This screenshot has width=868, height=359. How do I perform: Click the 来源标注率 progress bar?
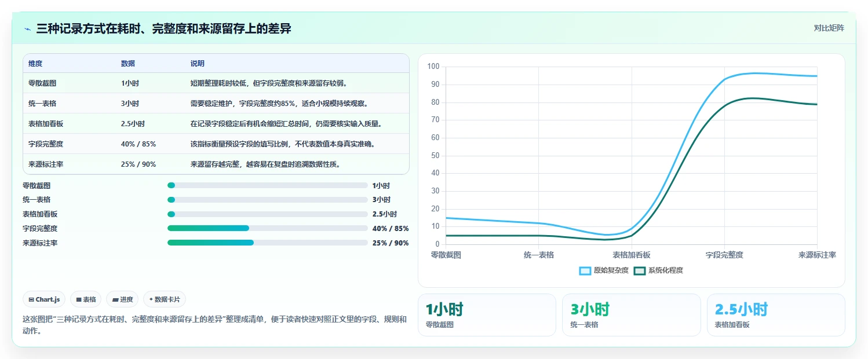pyautogui.click(x=268, y=243)
